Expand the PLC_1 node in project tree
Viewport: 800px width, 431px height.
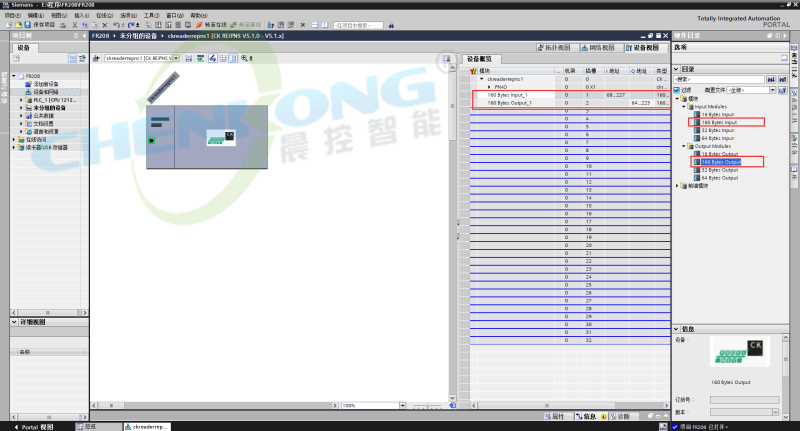tap(20, 100)
